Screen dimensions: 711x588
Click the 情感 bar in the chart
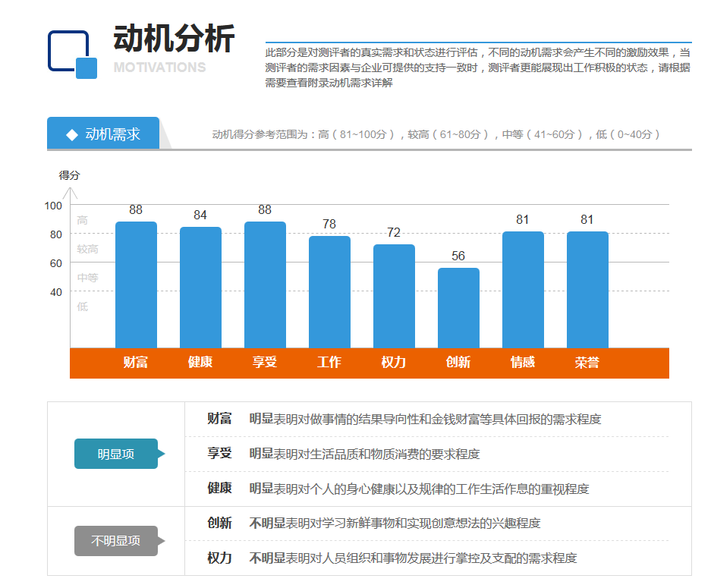click(523, 289)
